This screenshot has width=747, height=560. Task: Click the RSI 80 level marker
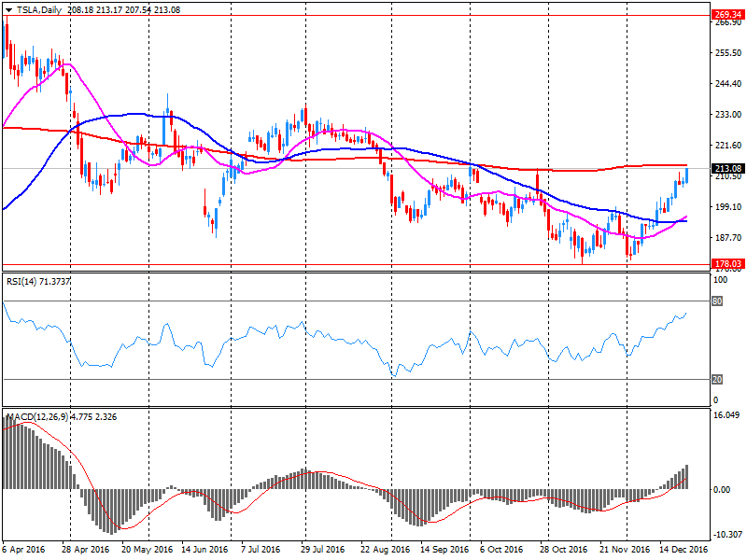click(x=719, y=301)
